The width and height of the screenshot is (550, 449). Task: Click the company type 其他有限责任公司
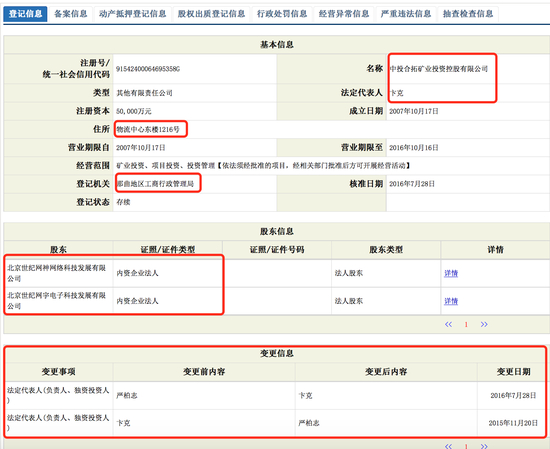pos(144,93)
